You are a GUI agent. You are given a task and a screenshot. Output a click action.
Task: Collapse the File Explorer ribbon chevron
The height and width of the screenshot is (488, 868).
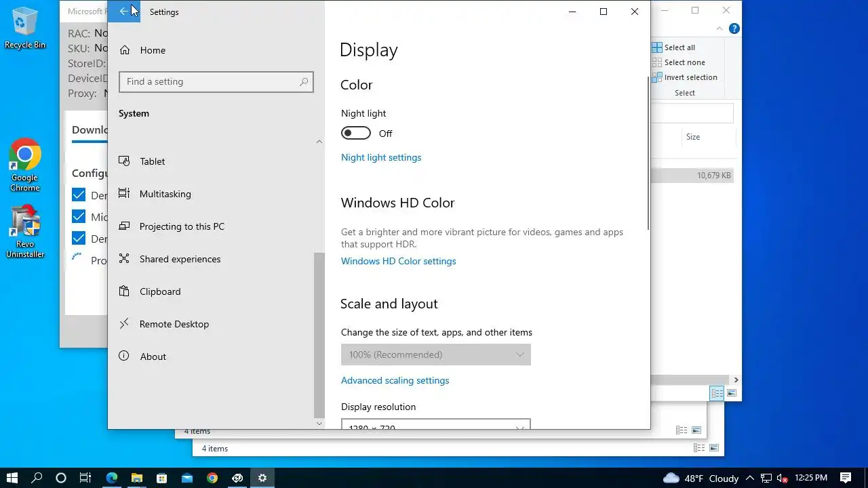pos(720,28)
